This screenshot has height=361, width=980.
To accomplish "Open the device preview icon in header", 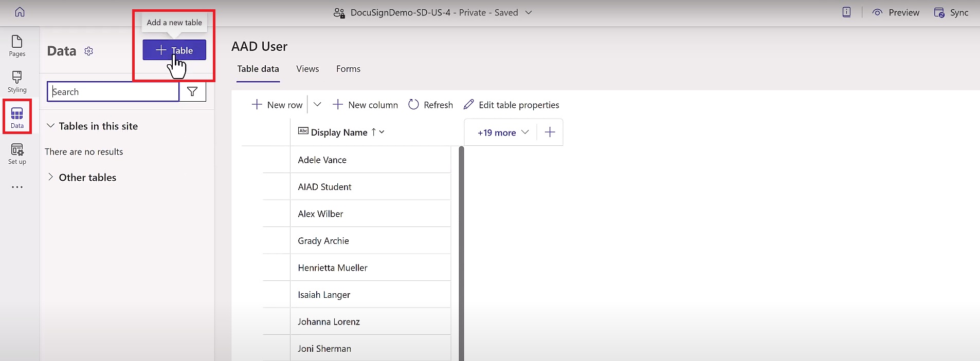I will [846, 12].
